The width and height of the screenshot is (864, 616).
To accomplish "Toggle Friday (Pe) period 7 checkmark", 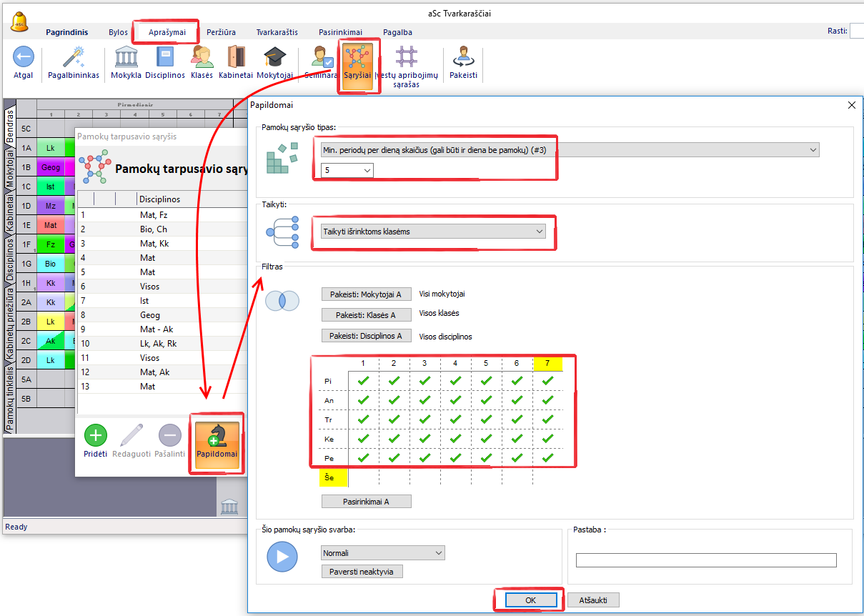I will point(548,458).
